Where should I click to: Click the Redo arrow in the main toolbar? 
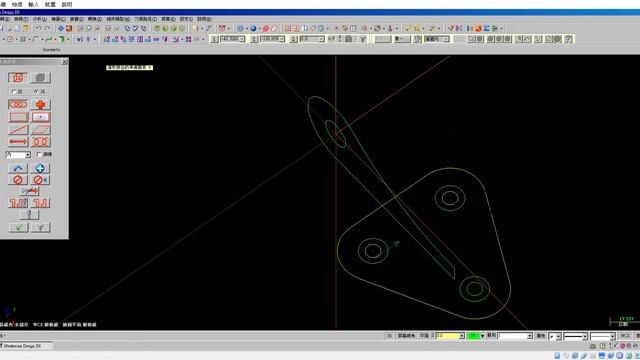47,28
